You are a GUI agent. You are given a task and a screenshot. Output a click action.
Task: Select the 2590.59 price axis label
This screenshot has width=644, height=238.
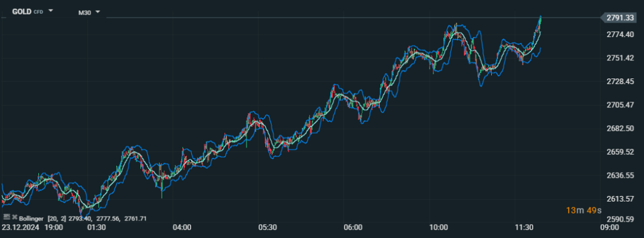pos(619,219)
